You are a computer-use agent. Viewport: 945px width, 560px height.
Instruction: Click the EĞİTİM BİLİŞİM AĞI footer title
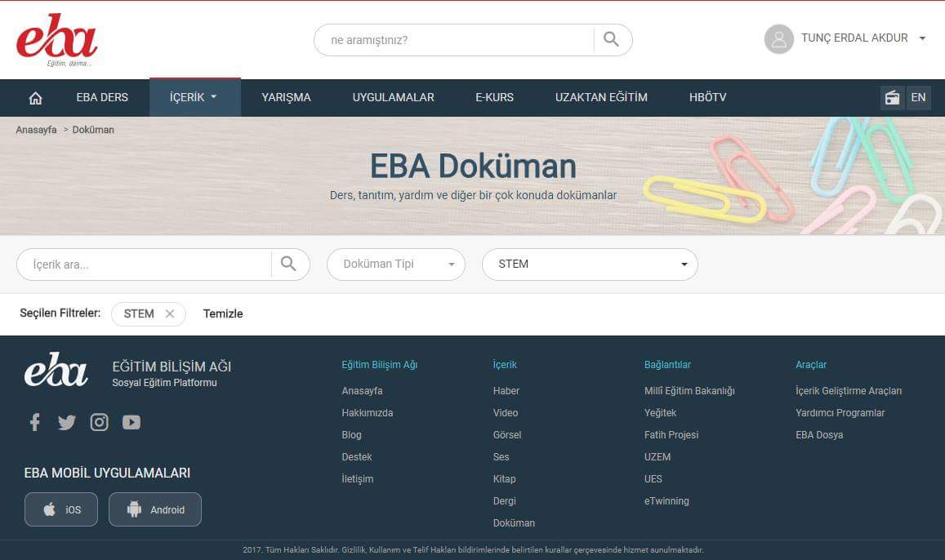click(x=172, y=367)
